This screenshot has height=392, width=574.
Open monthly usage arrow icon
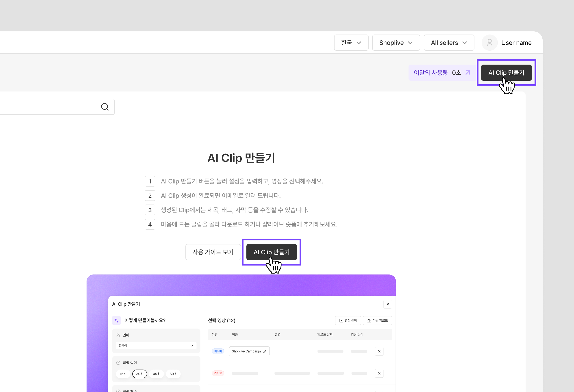point(467,73)
